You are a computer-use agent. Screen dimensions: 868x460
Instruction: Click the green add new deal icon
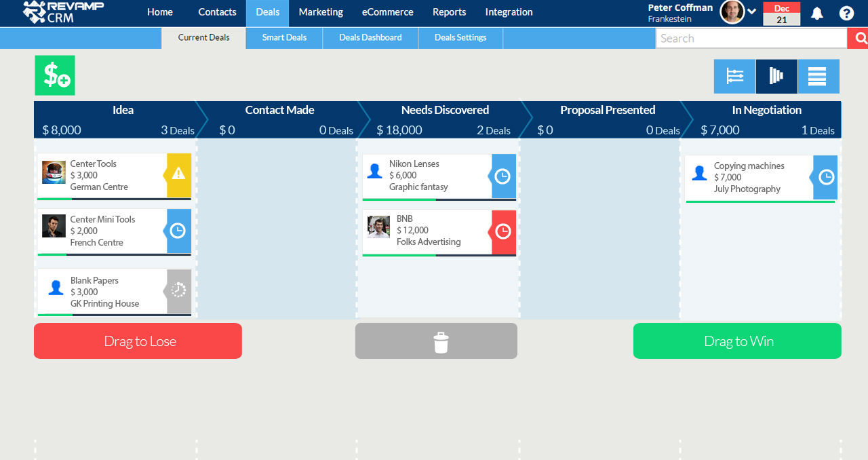[x=54, y=75]
